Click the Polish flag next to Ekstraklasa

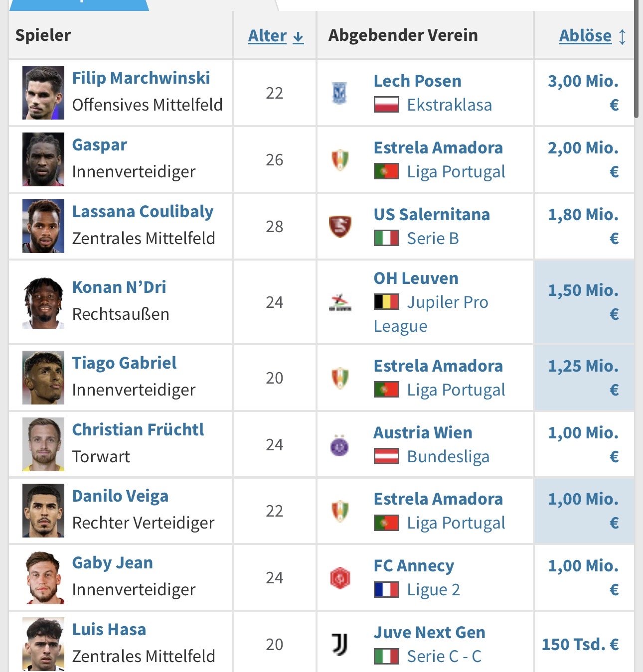[x=386, y=105]
